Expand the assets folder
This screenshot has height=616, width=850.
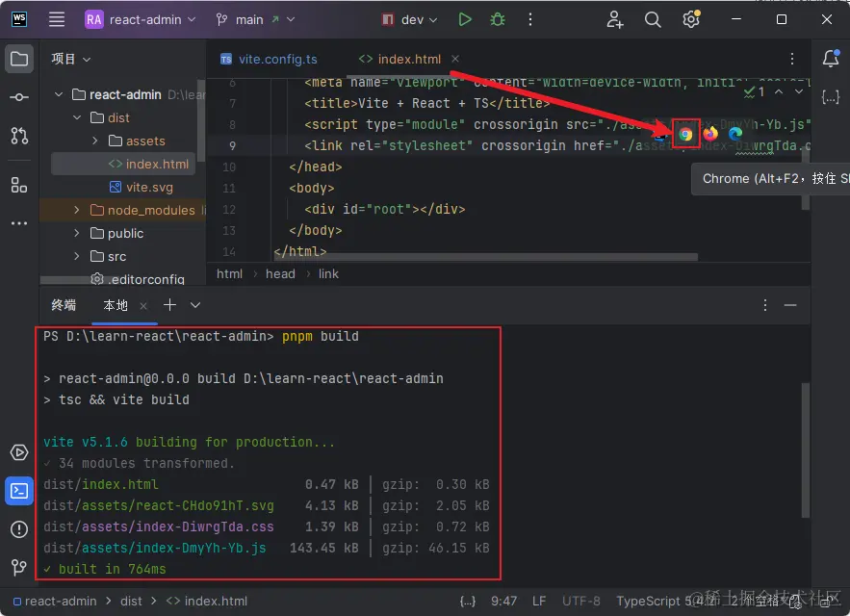point(95,141)
